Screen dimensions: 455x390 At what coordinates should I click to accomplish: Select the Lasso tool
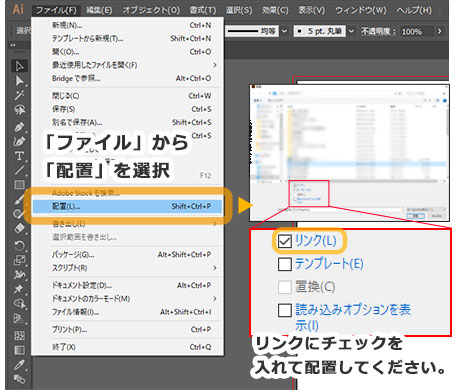click(19, 110)
